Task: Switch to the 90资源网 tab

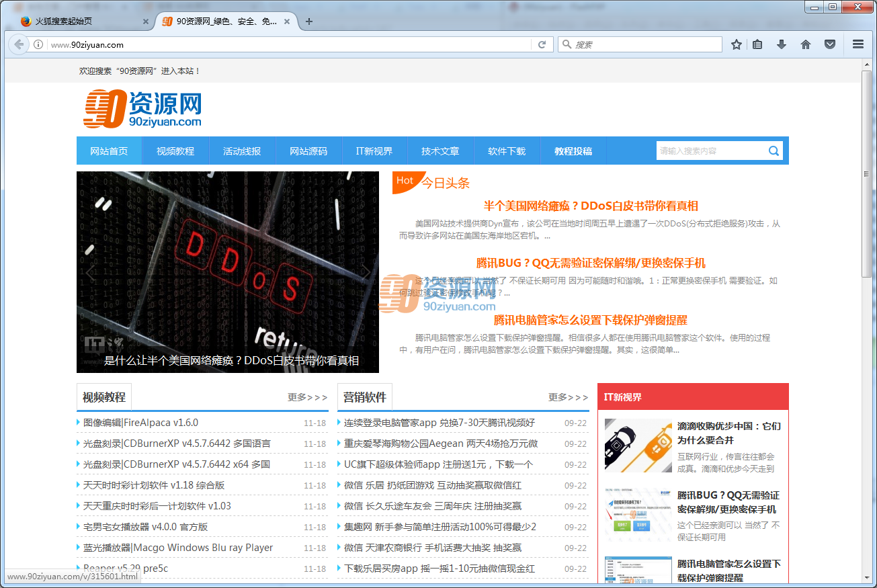Action: [226, 22]
